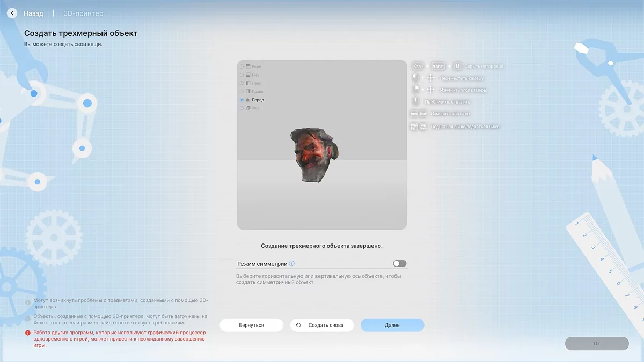Select the Перед radio button
Viewport: 644px width, 362px height.
click(x=241, y=100)
